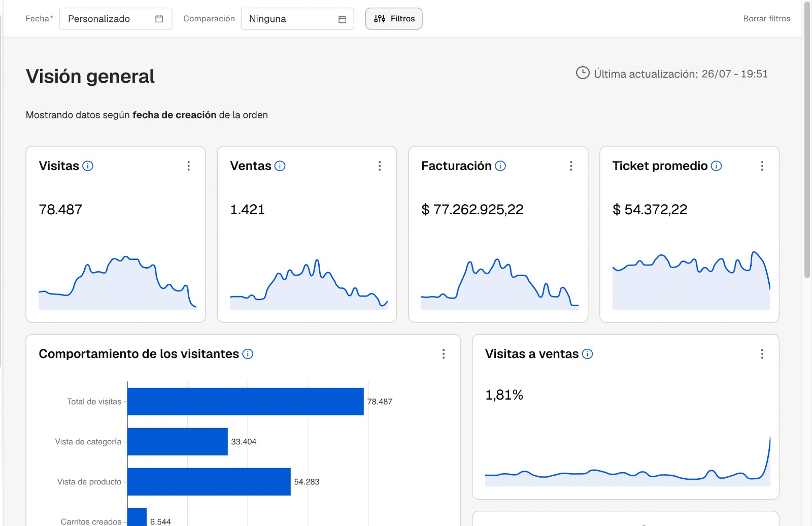This screenshot has height=526, width=812.
Task: Click the Visitas a ventas trend chart
Action: click(x=628, y=461)
